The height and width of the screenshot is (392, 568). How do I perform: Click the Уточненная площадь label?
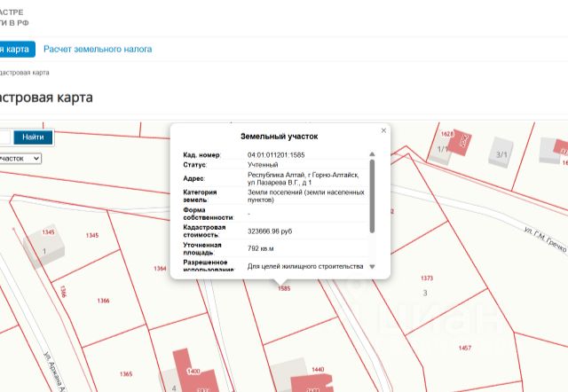201,248
